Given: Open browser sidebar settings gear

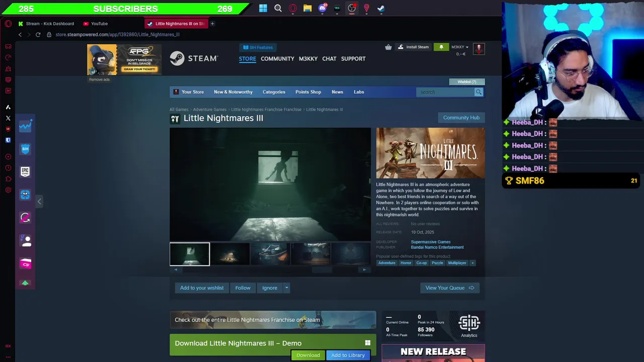Looking at the screenshot, I should (8, 190).
